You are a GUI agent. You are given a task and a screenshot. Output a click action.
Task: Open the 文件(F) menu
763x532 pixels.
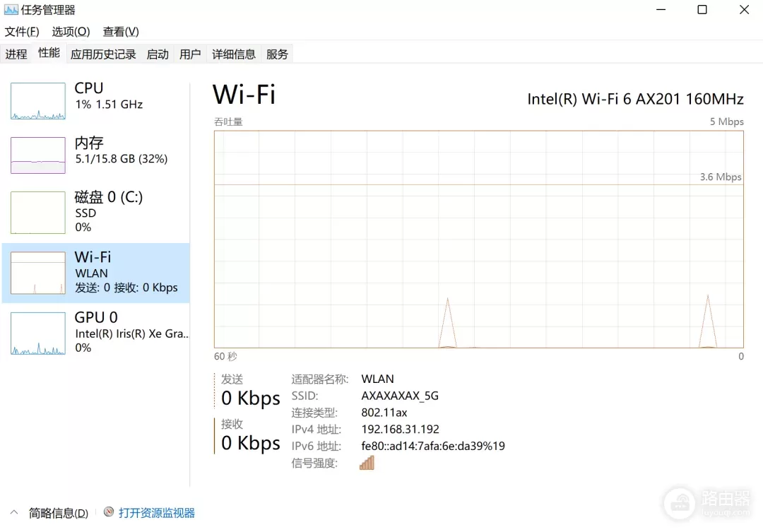[x=22, y=32]
